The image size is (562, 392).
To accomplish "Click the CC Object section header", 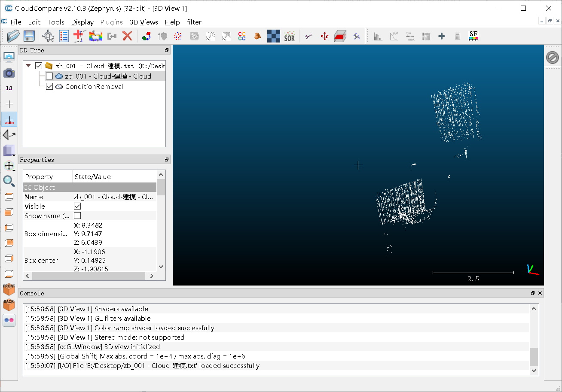I will click(90, 187).
